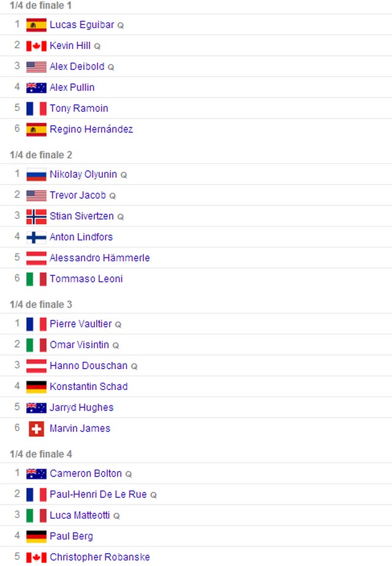Screen dimensions: 392x566
Task: Click the Regino Hernández name link
Action: point(91,129)
